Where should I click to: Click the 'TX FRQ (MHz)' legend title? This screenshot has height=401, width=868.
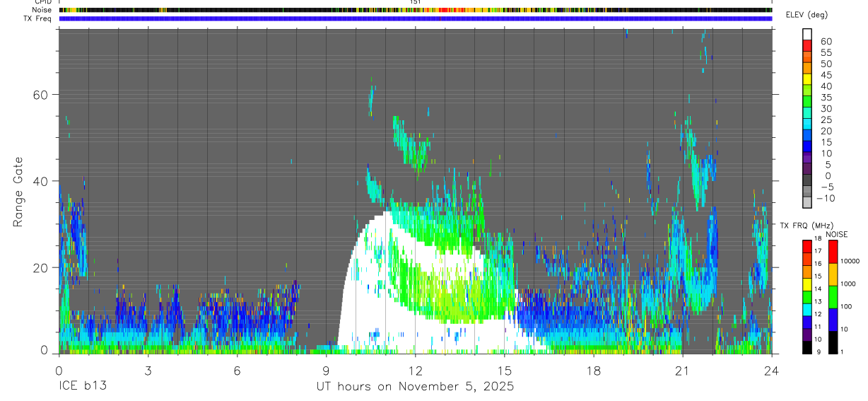pyautogui.click(x=807, y=226)
